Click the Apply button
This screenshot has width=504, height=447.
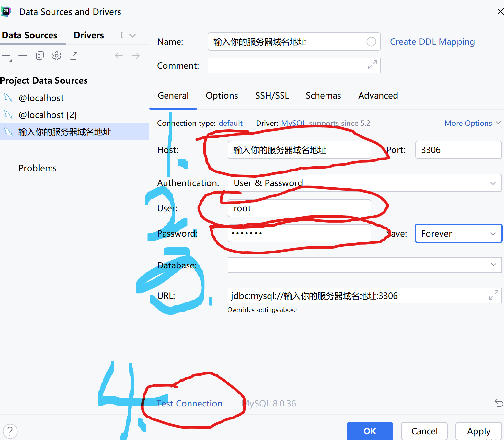[479, 431]
